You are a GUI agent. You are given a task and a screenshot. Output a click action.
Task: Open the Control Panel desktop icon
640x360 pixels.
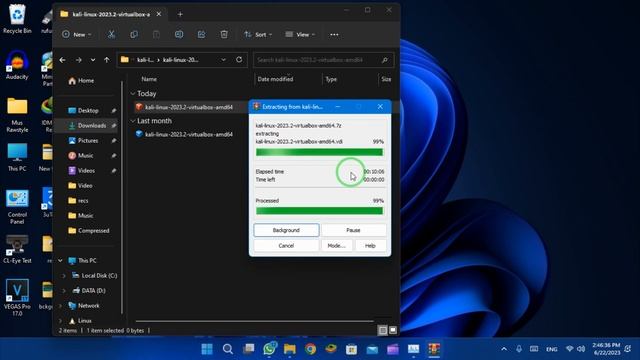coord(17,207)
